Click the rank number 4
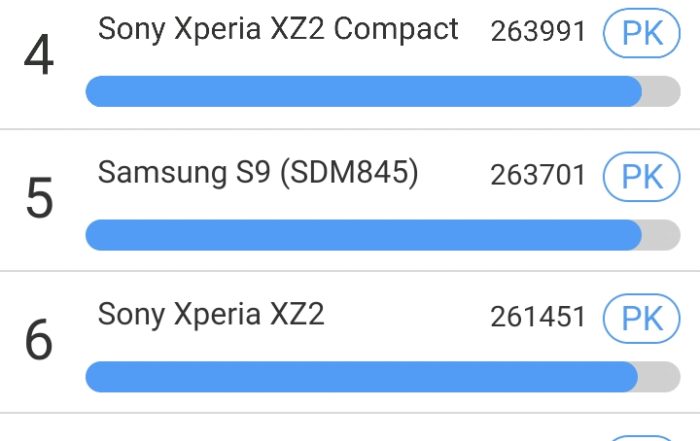 [39, 58]
